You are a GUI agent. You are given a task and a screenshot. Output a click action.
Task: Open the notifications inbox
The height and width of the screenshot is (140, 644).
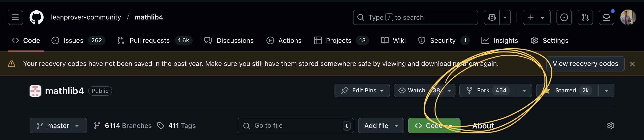(x=606, y=17)
